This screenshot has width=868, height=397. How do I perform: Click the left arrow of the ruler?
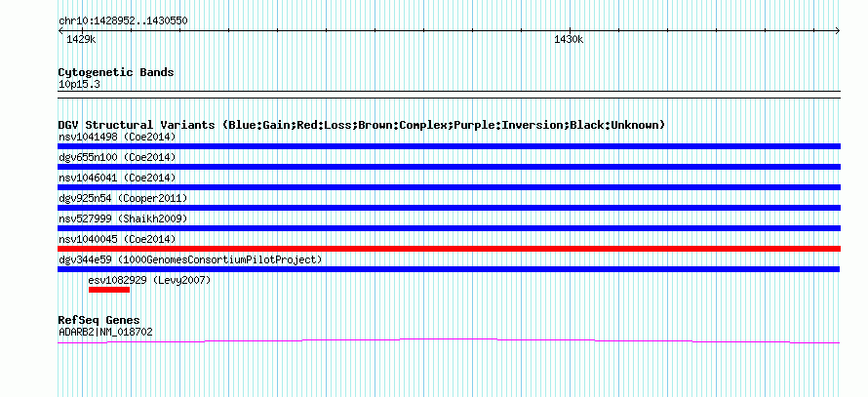point(60,31)
